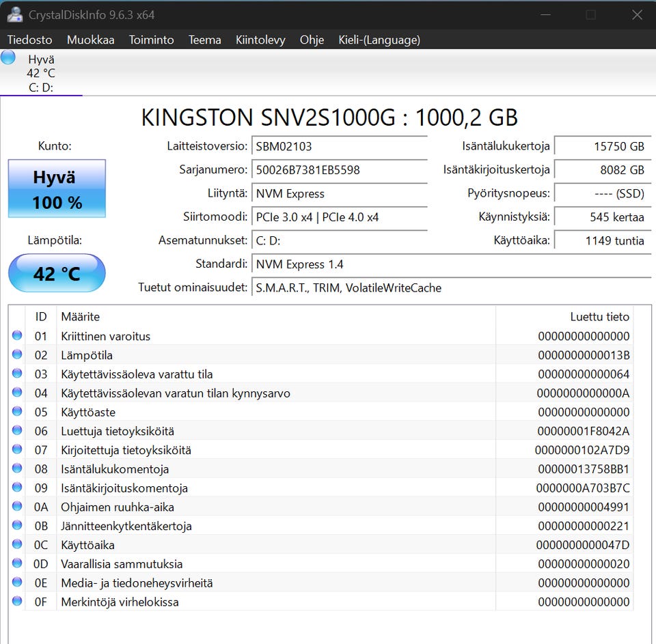Click status orb for Kriittinen varoitus row

pyautogui.click(x=17, y=335)
